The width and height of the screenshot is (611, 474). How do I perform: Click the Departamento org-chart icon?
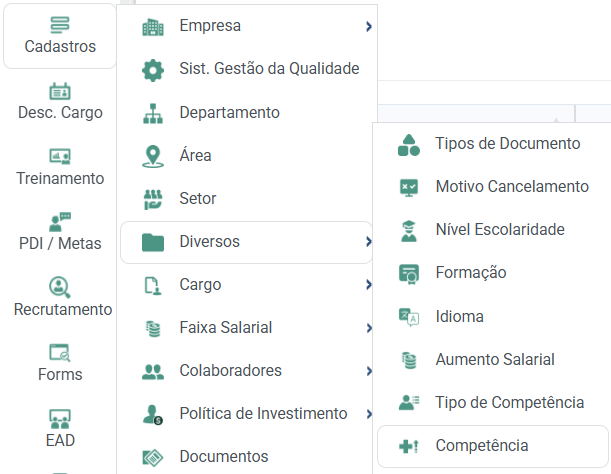[x=153, y=113]
